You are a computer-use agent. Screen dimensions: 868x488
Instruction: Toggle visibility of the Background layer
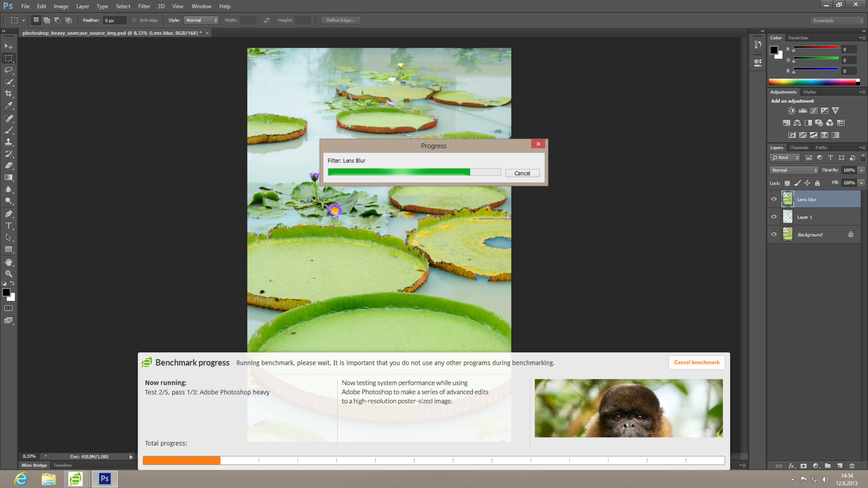tap(774, 234)
